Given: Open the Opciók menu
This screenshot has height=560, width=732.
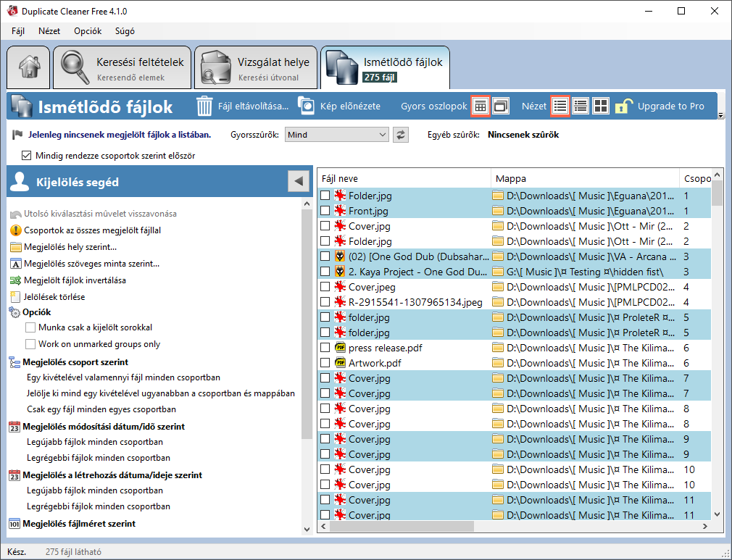Looking at the screenshot, I should (x=87, y=31).
